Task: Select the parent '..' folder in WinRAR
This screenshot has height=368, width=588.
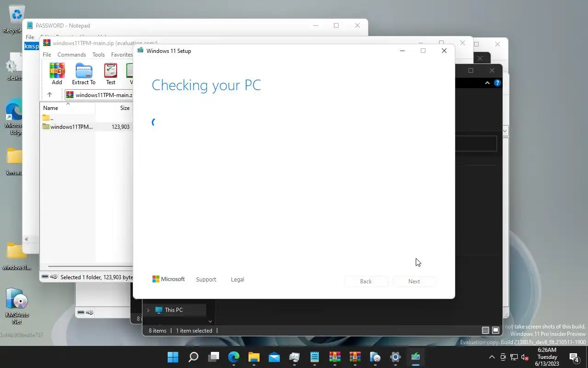Action: [86, 118]
